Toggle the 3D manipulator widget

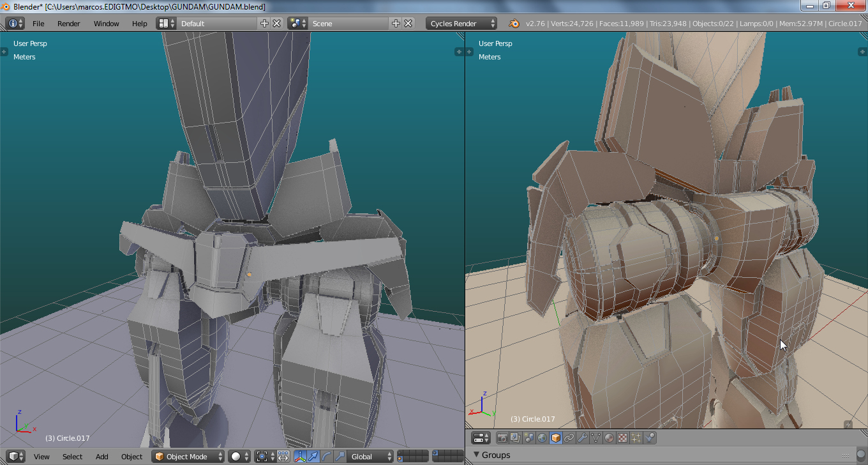pos(300,457)
